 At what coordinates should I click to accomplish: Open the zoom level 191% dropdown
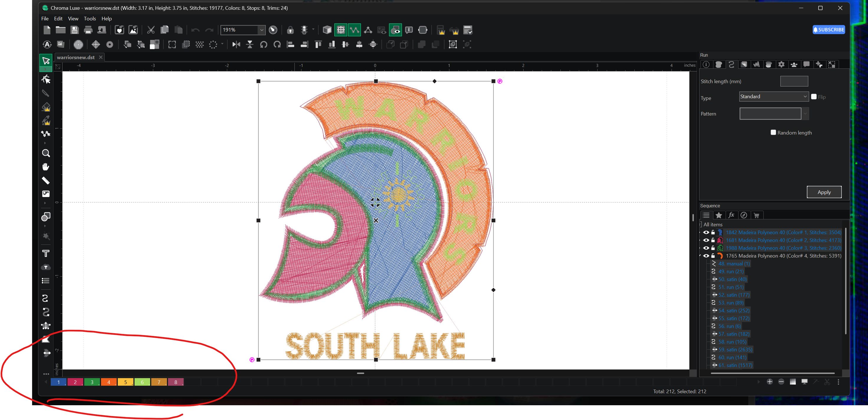point(262,30)
